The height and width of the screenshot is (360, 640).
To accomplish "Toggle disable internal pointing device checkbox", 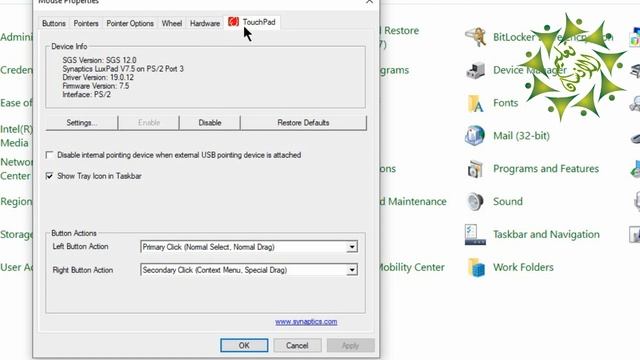I will pos(49,155).
